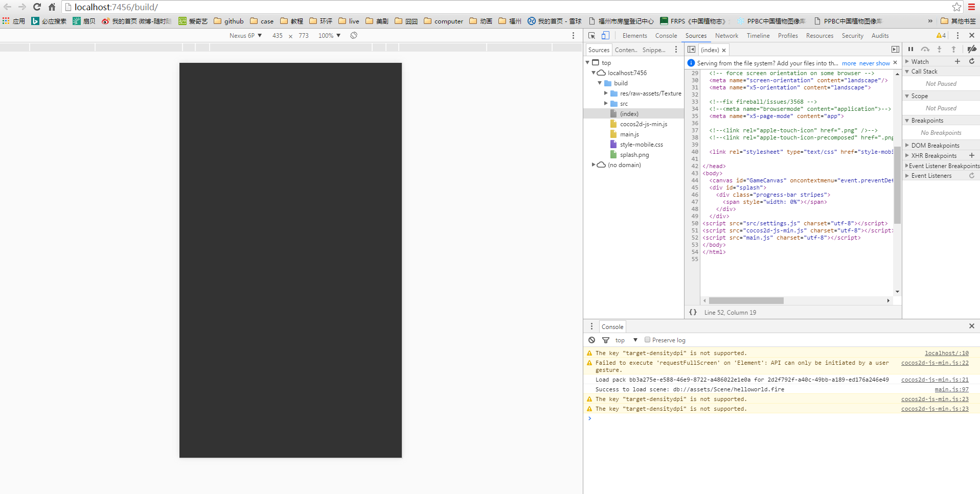Click the rotate screen orientation icon

point(354,35)
